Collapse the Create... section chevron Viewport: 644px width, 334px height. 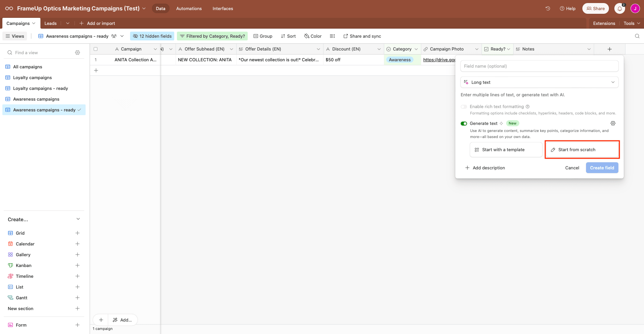click(x=78, y=219)
